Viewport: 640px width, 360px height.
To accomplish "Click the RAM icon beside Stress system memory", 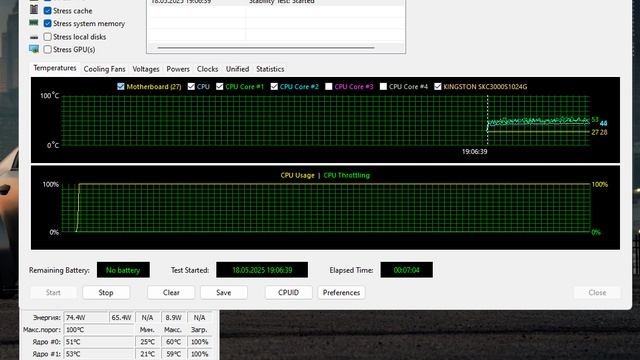I will [34, 23].
